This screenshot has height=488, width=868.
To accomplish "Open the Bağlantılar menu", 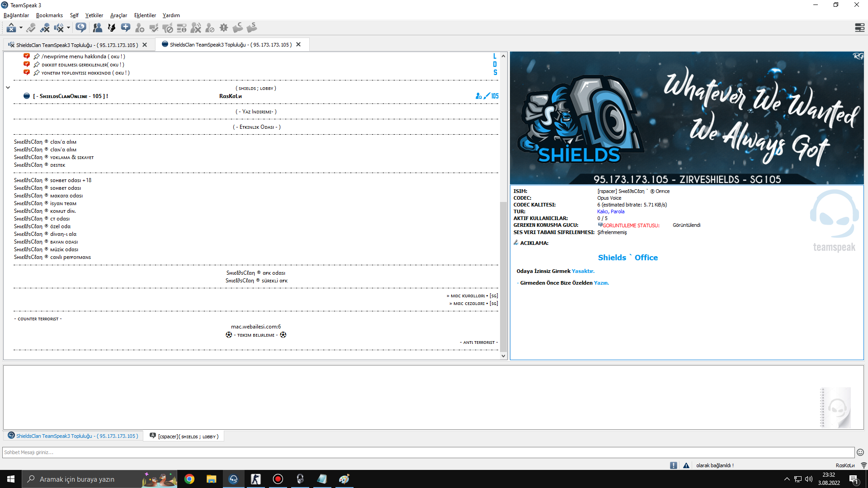I will (16, 15).
